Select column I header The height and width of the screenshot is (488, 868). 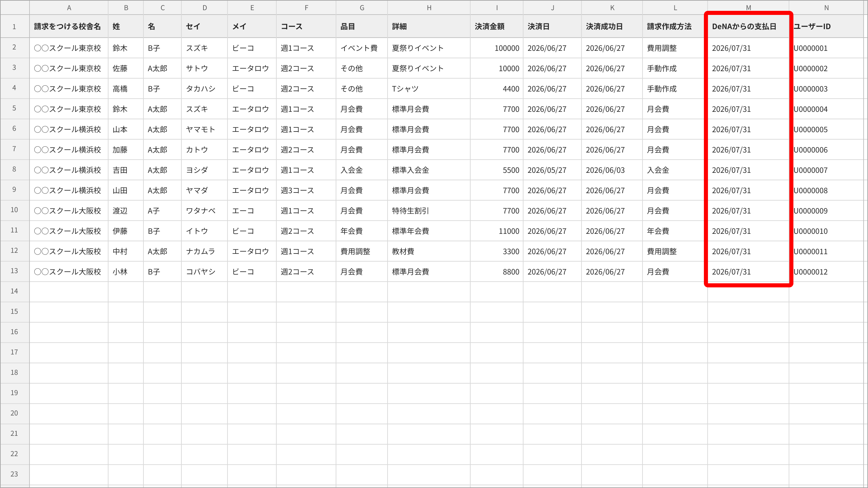[497, 7]
